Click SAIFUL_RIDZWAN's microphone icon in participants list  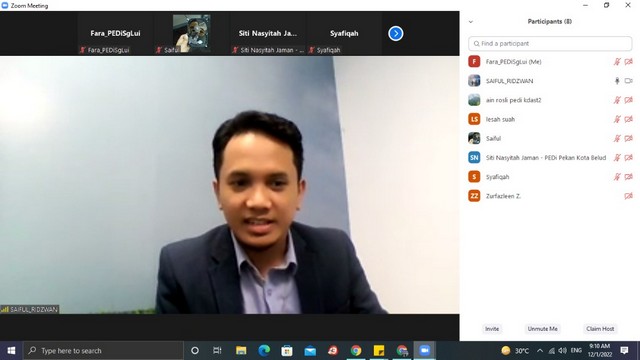[617, 81]
